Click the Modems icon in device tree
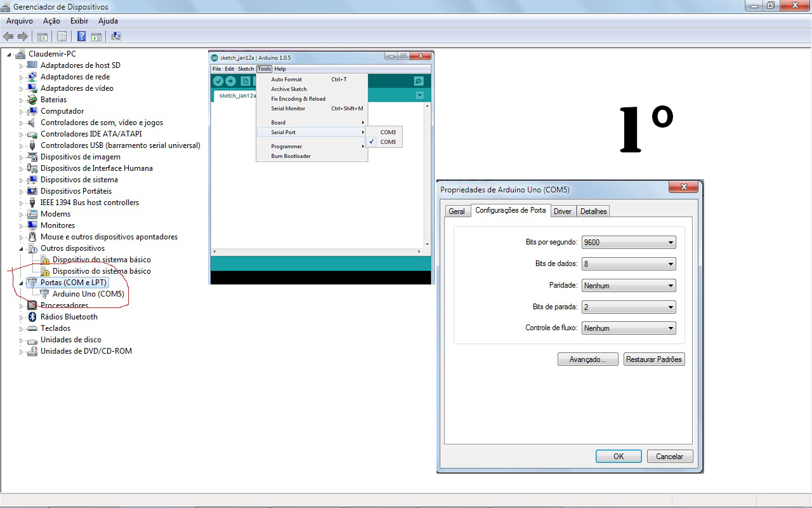This screenshot has width=812, height=508. pyautogui.click(x=32, y=214)
